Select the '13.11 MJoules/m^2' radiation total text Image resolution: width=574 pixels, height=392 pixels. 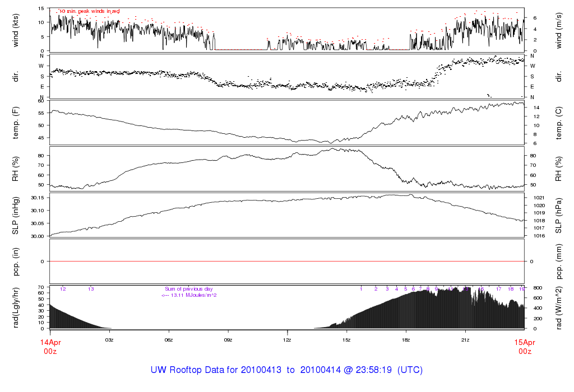coord(189,295)
